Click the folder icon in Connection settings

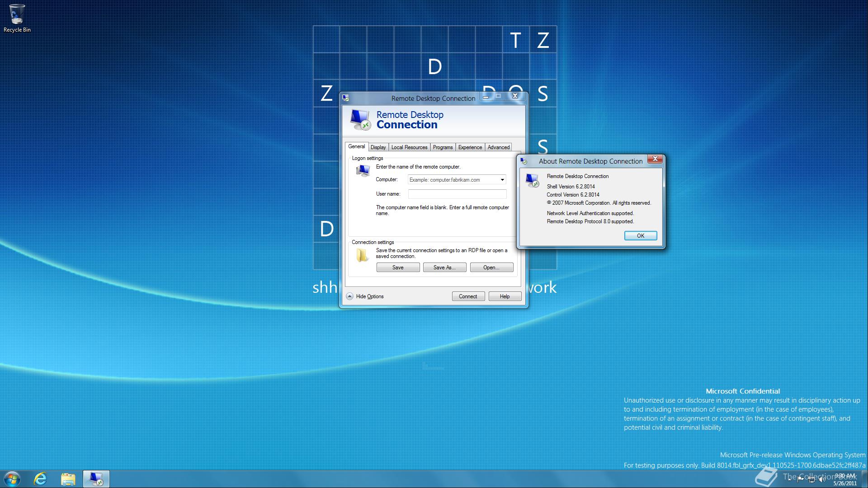(362, 255)
